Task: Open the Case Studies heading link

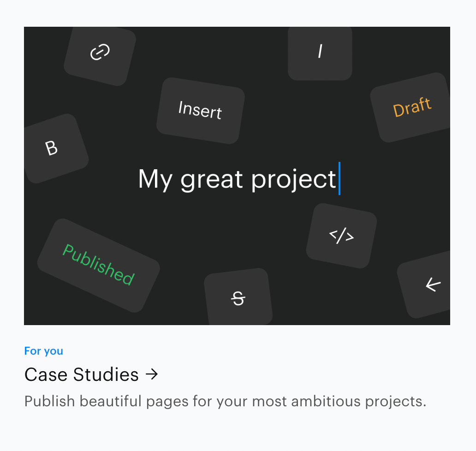Action: point(82,374)
